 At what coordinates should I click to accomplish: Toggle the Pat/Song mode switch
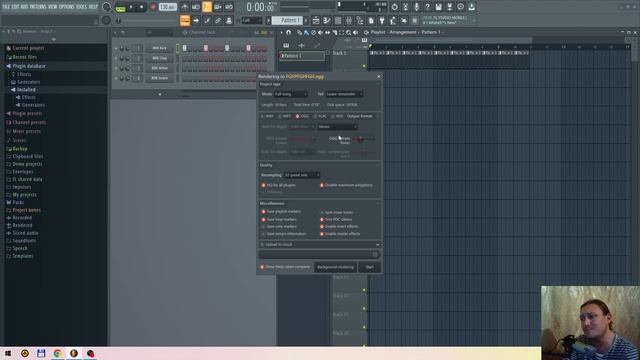point(120,7)
